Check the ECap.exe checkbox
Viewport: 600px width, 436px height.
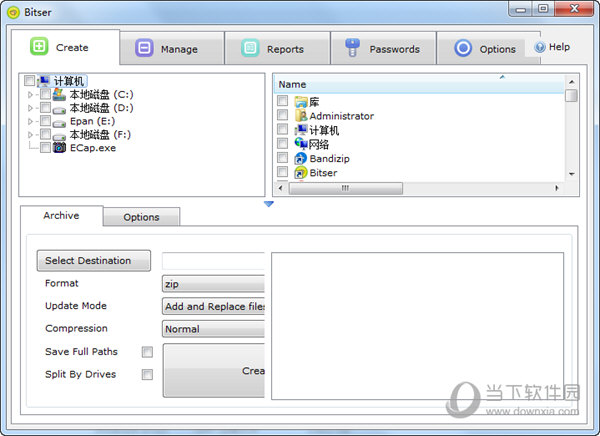(x=45, y=147)
